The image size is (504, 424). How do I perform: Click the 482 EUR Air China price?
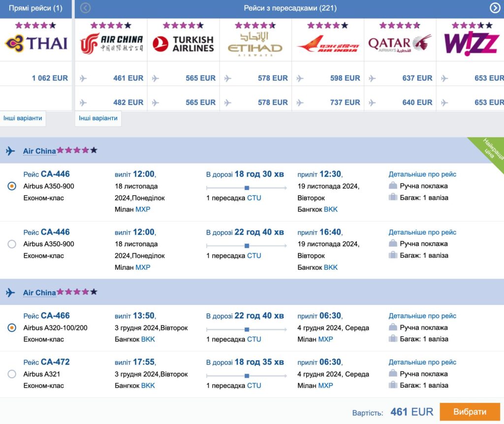128,102
